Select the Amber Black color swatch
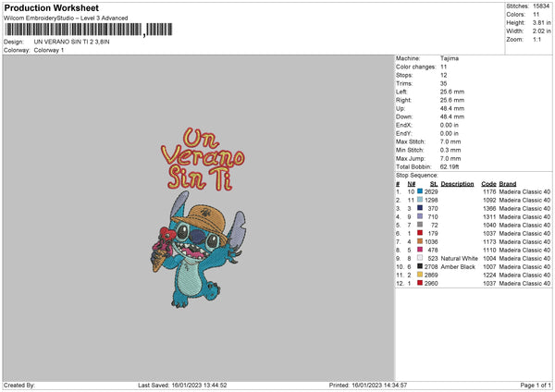This screenshot has width=555, height=392. point(420,266)
